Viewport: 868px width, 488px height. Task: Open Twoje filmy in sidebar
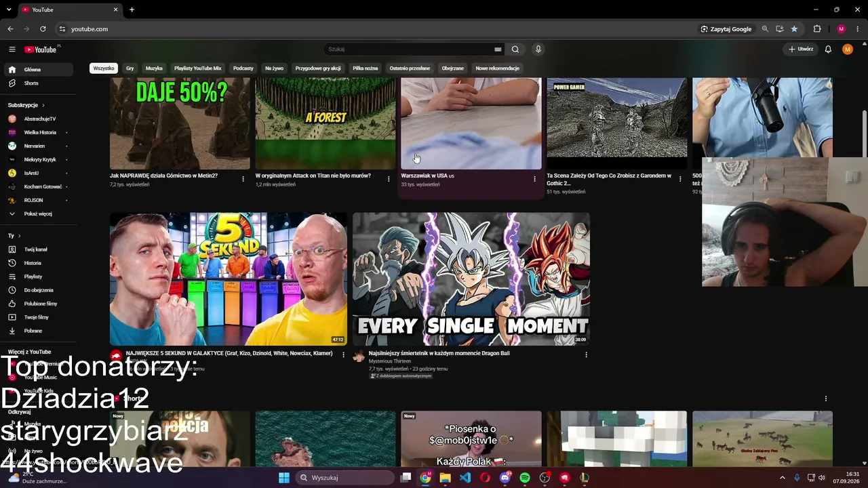tap(37, 317)
